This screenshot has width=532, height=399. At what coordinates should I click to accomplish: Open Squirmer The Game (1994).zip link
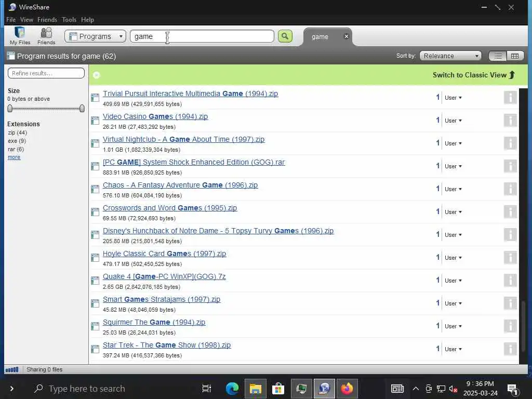tap(154, 322)
